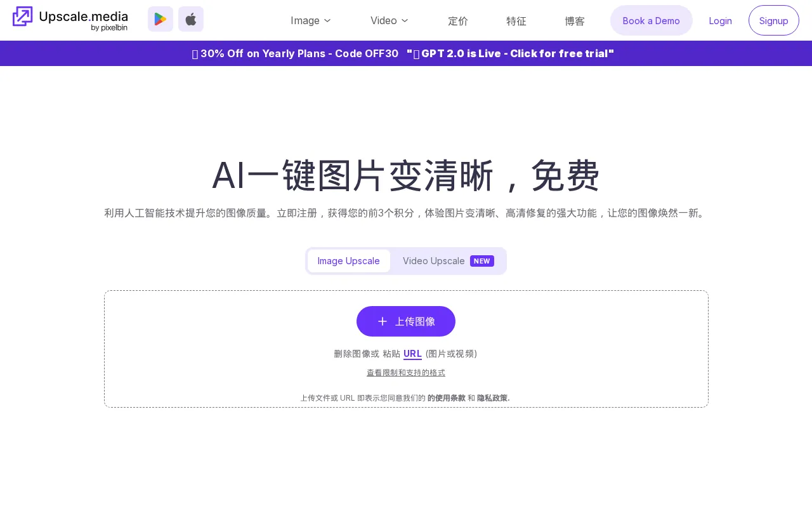
Task: Open the 特征 features page
Action: (516, 21)
